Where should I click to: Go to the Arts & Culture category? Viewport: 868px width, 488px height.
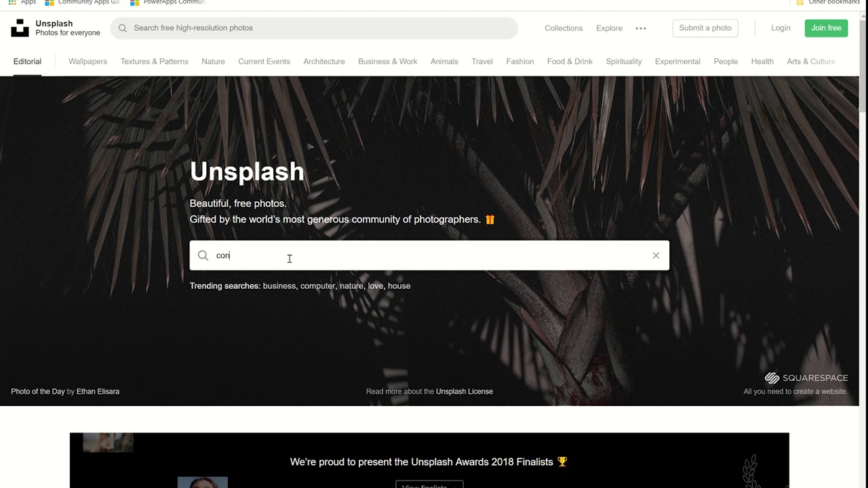pyautogui.click(x=811, y=62)
